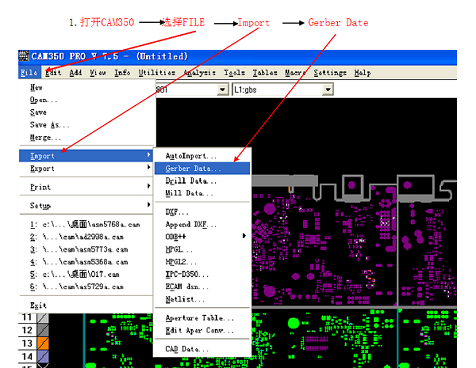476x368 pixels.
Task: Open recent file asm5768a.cam
Action: pyautogui.click(x=86, y=225)
